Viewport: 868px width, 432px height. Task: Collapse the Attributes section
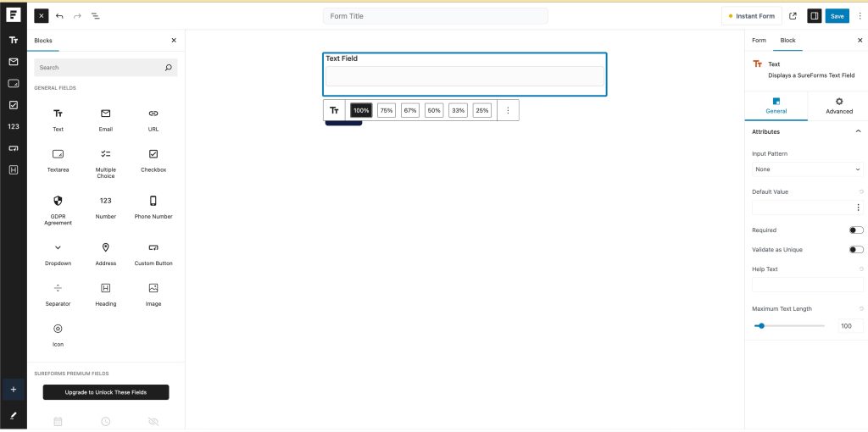pos(858,132)
